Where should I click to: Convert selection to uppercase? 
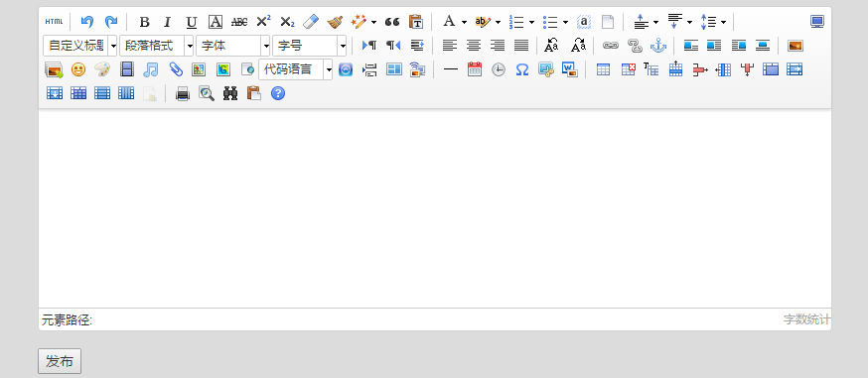(x=552, y=46)
